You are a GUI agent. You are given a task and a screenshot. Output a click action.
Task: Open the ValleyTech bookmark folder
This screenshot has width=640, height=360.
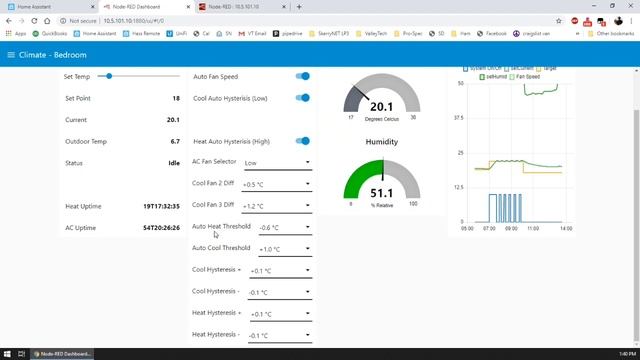point(371,33)
